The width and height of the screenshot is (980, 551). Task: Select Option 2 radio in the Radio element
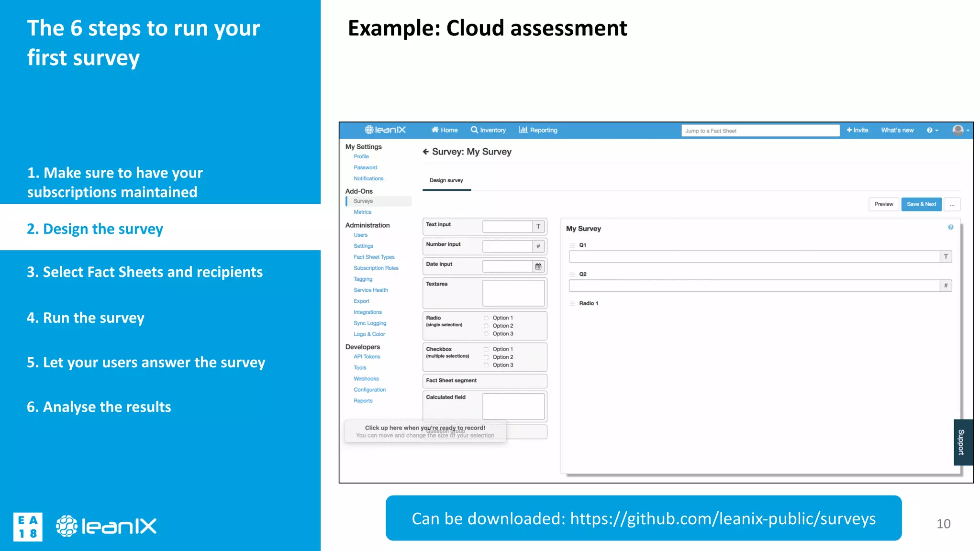(x=486, y=326)
